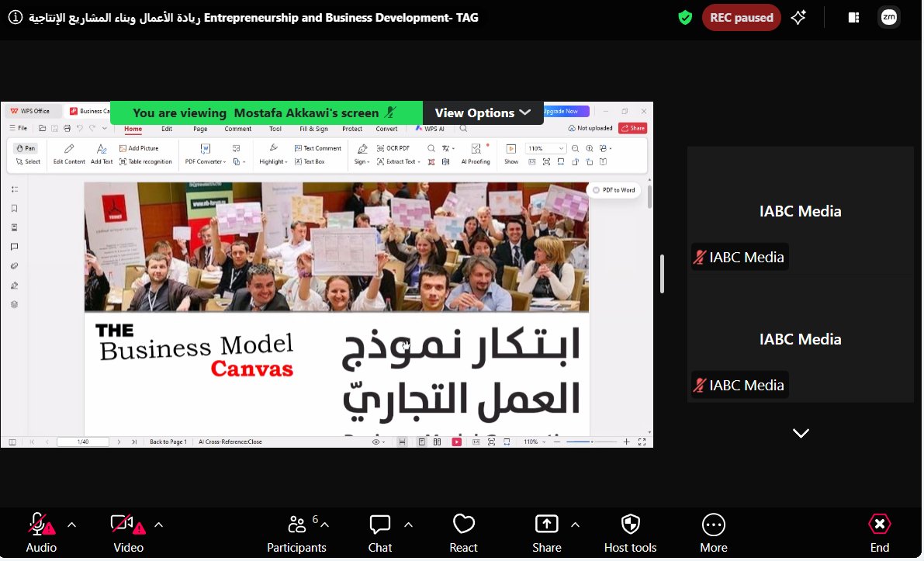Select the Pan hand tool
924x561 pixels.
(26, 148)
